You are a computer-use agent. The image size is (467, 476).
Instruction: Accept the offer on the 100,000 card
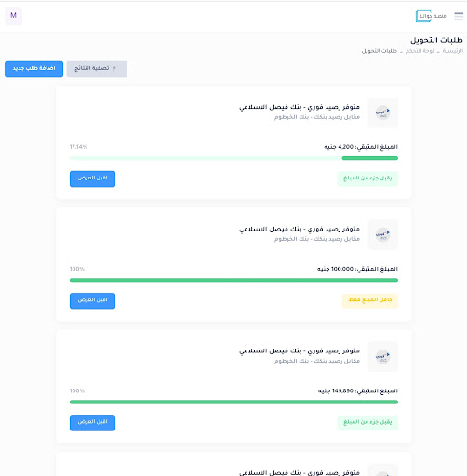(x=92, y=301)
